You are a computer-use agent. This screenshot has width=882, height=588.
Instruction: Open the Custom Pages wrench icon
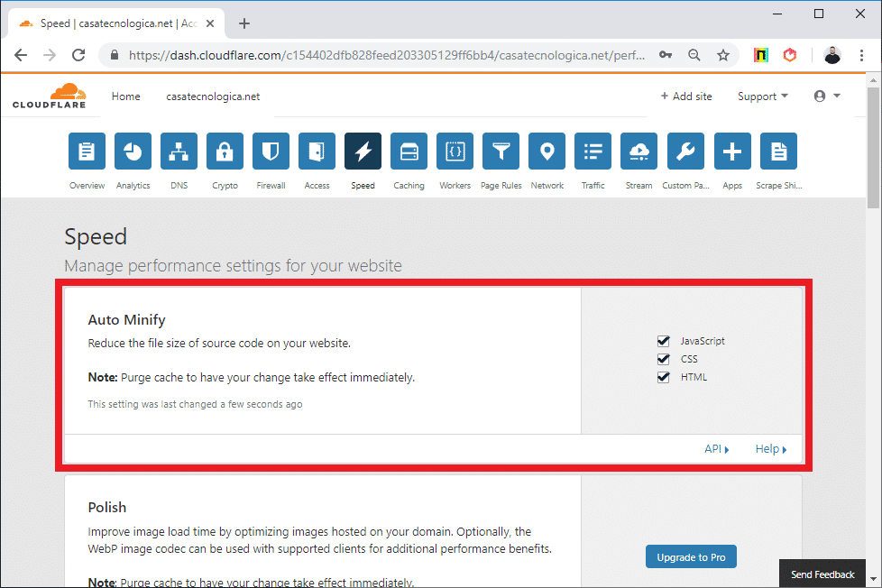685,151
